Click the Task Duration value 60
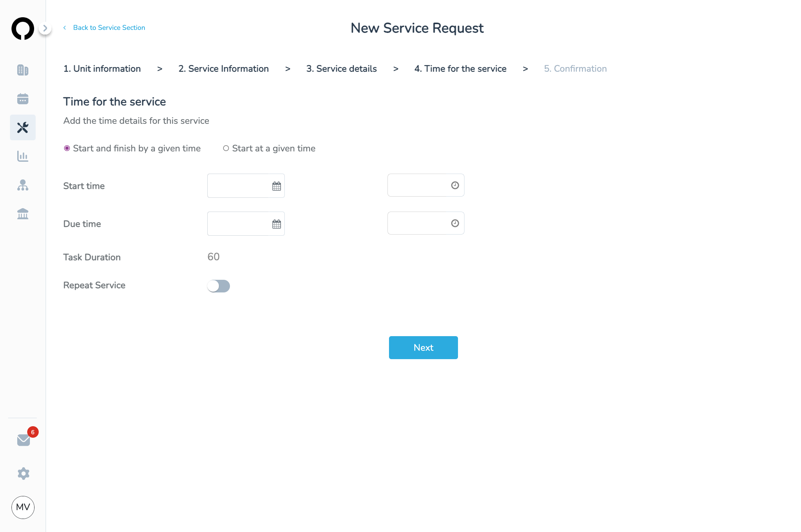Screen dimensions: 801x532 pyautogui.click(x=213, y=257)
